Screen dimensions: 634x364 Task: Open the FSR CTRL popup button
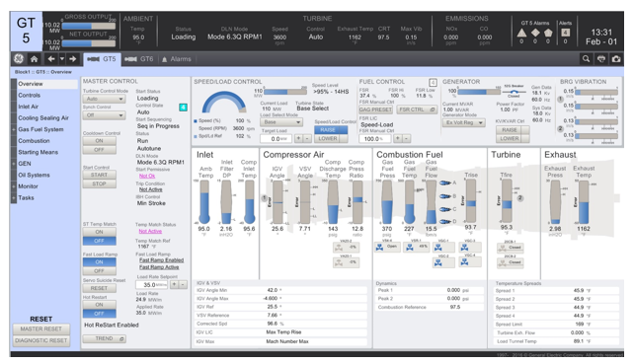click(417, 109)
